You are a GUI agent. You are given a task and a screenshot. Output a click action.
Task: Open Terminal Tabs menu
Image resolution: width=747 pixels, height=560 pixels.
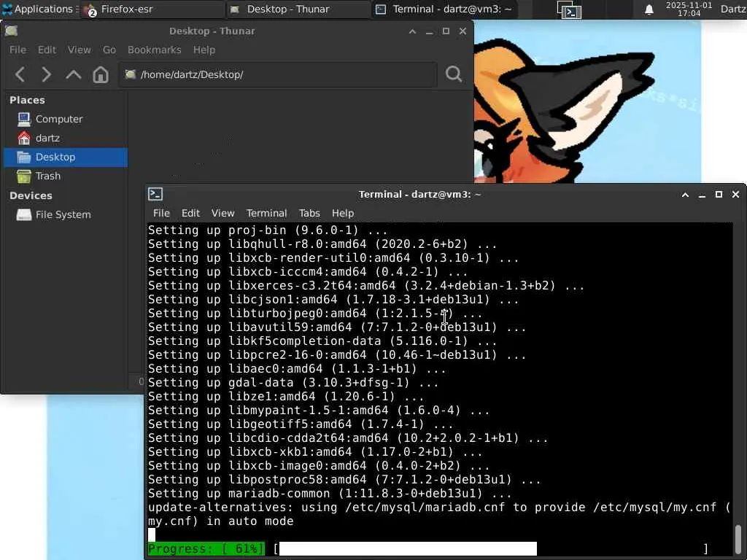309,214
